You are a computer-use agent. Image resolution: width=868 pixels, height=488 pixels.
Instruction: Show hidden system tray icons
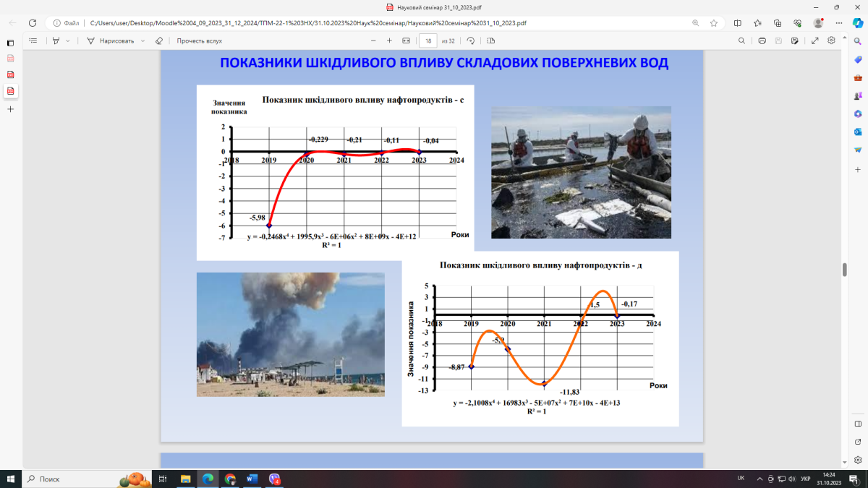tap(759, 479)
